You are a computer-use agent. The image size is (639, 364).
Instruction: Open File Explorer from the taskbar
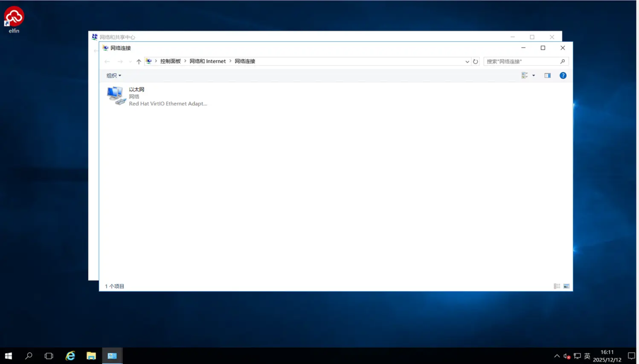pyautogui.click(x=91, y=356)
